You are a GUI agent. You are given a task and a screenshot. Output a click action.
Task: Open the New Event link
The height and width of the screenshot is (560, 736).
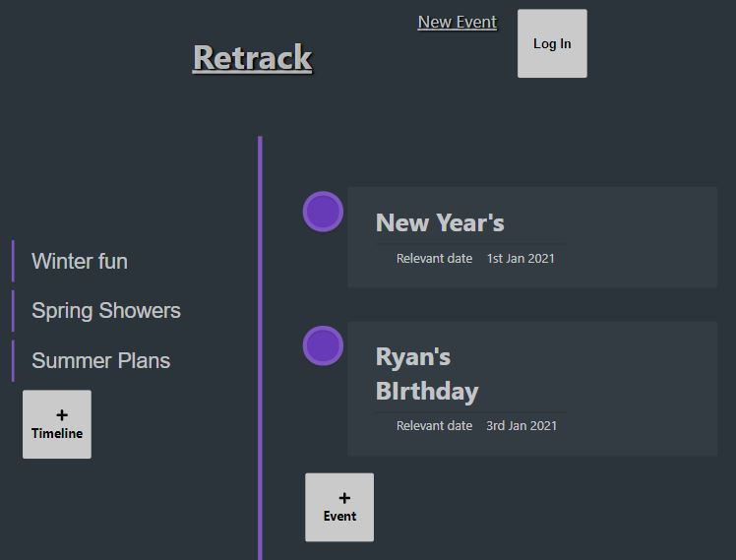tap(457, 22)
